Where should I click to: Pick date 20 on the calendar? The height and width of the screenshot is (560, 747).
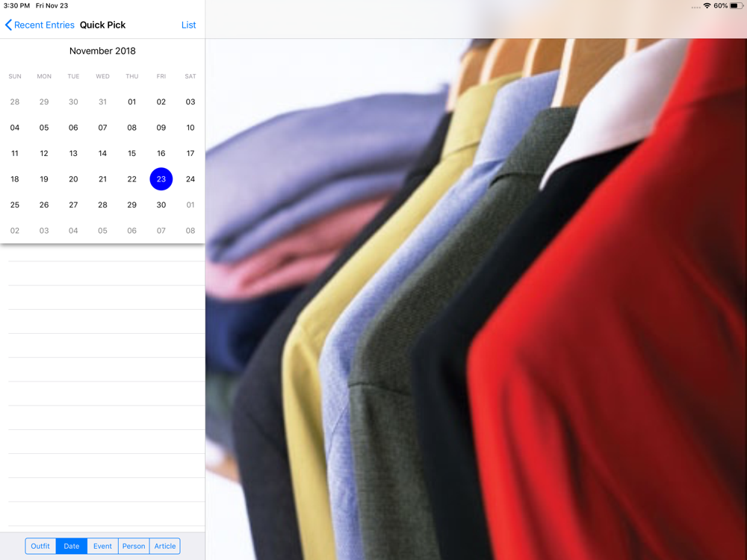[73, 179]
